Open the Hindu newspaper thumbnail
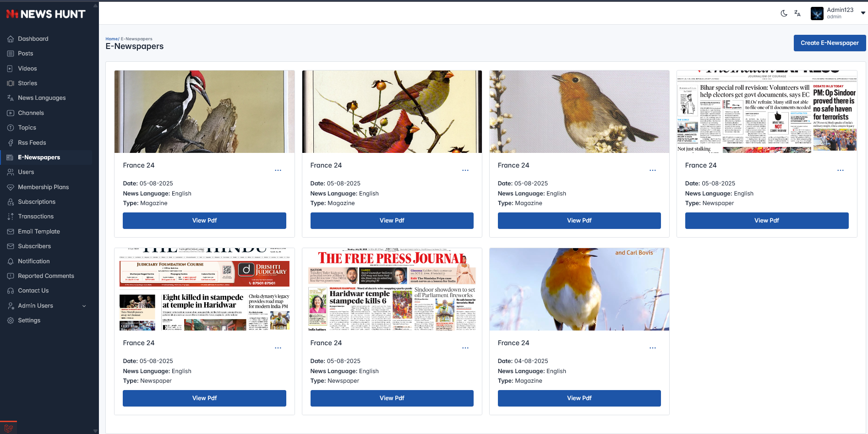Viewport: 868px width, 434px height. (204, 289)
